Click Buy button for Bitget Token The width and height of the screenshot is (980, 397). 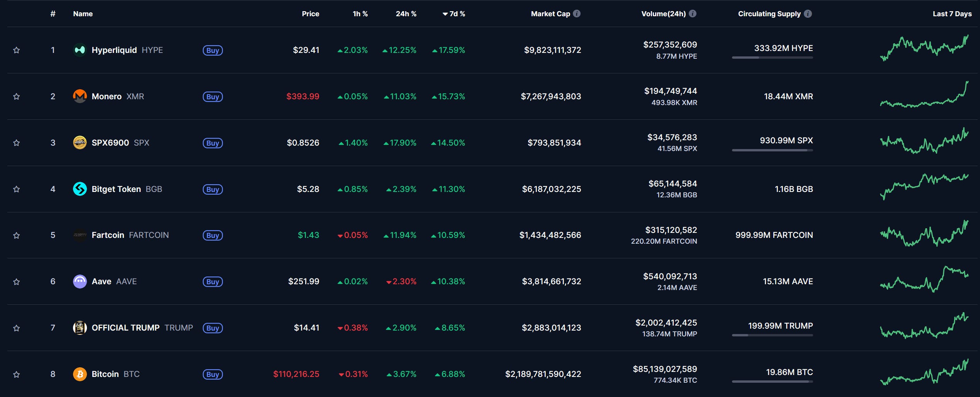coord(213,189)
